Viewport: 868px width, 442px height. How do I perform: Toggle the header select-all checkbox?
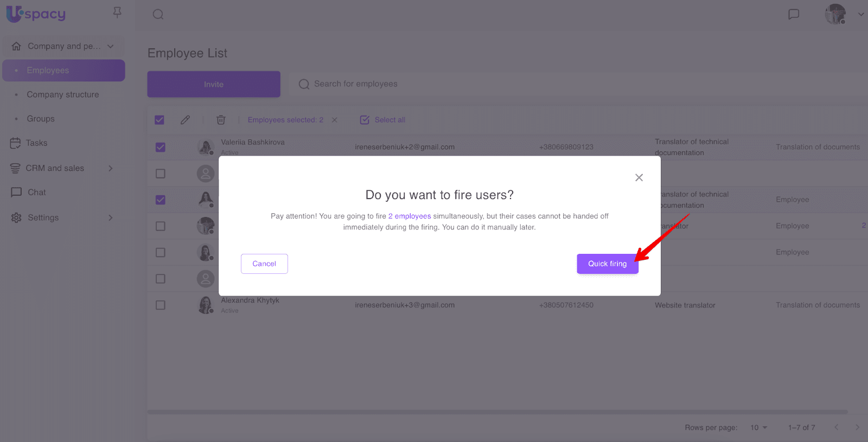click(x=159, y=120)
